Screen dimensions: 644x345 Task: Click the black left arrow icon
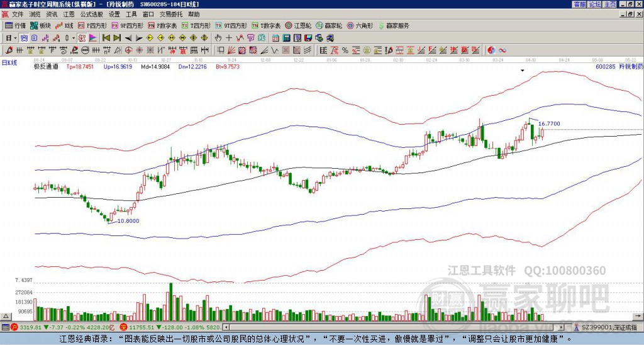[128, 38]
